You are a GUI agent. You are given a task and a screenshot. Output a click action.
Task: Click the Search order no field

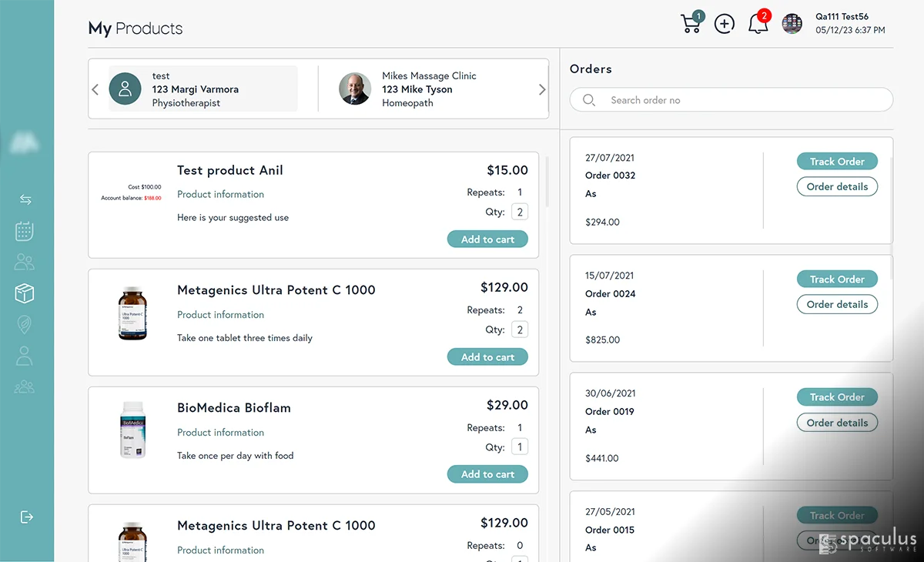(731, 100)
